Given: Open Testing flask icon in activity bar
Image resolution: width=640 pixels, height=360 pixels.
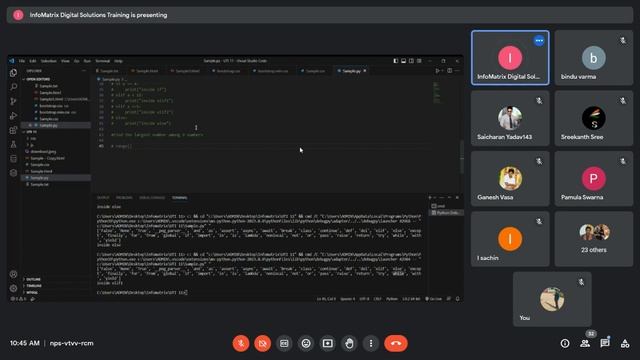Looking at the screenshot, I should [x=13, y=144].
